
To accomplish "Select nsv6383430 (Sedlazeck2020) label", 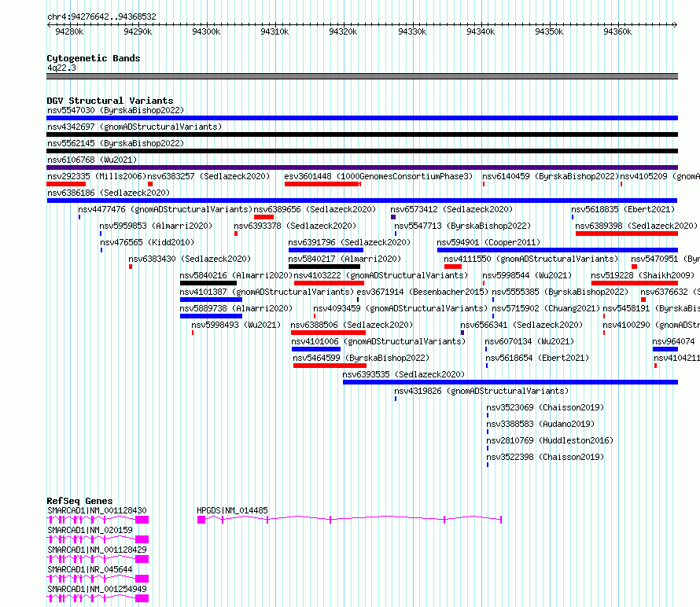I will (190, 259).
